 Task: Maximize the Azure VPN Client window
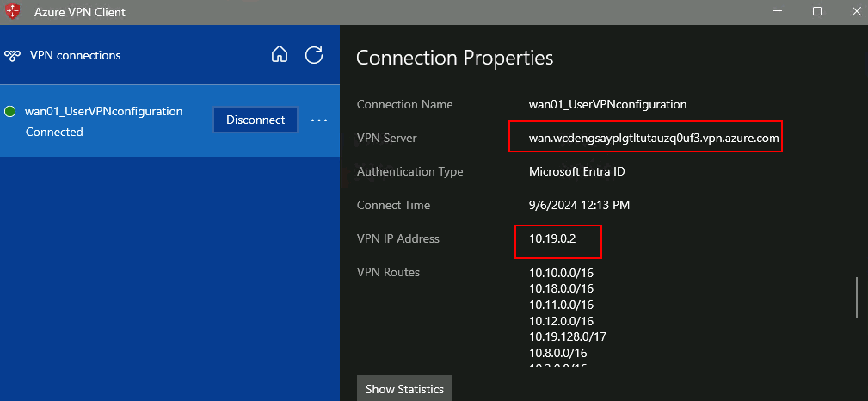[817, 12]
